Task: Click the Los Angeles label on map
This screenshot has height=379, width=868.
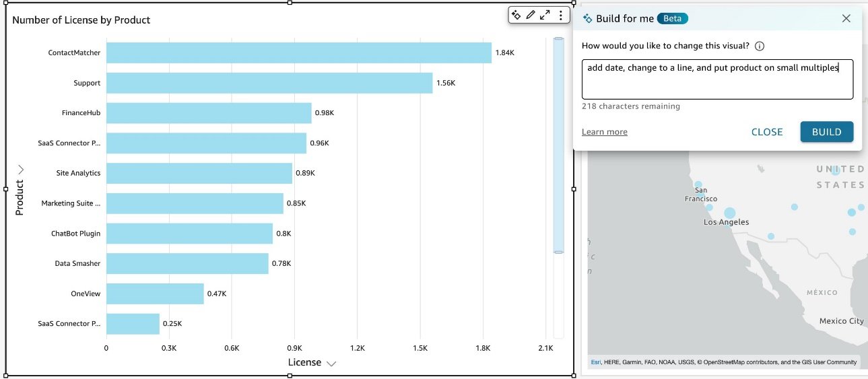Action: point(726,222)
